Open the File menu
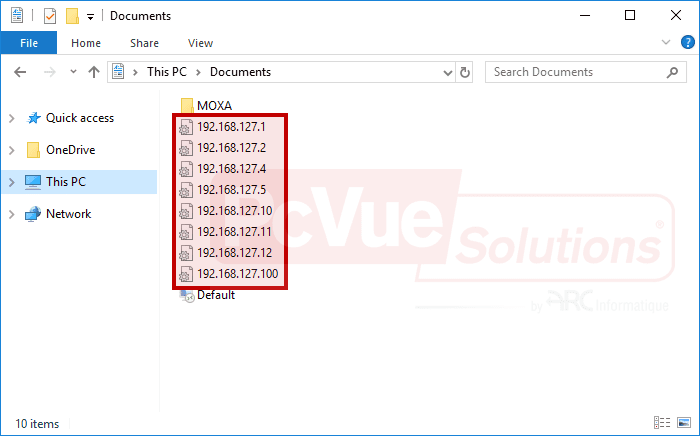 pos(28,43)
